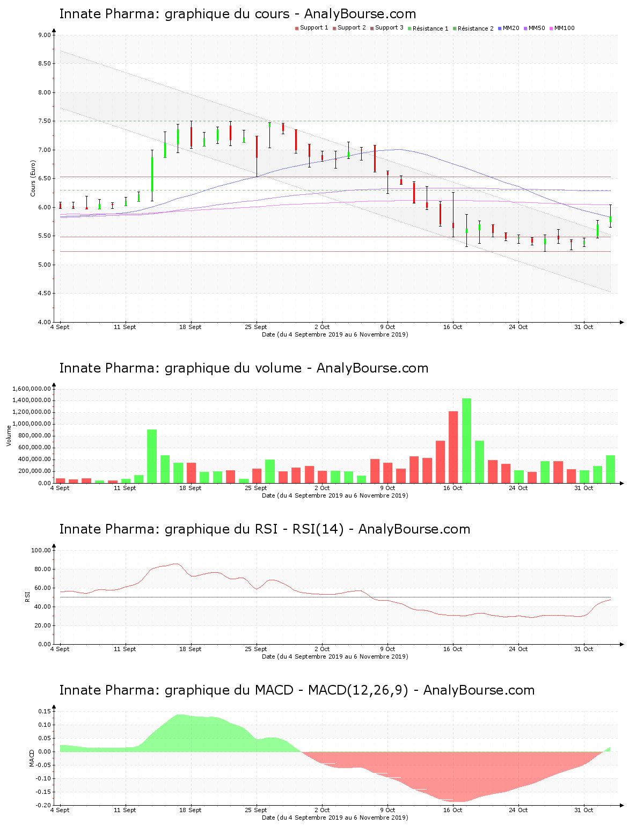Click the Support 1 legend color square
644x832 pixels.
click(297, 28)
